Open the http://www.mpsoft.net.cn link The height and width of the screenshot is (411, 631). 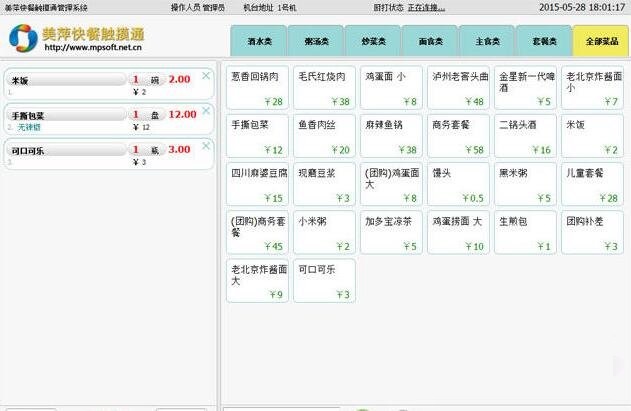click(x=93, y=48)
